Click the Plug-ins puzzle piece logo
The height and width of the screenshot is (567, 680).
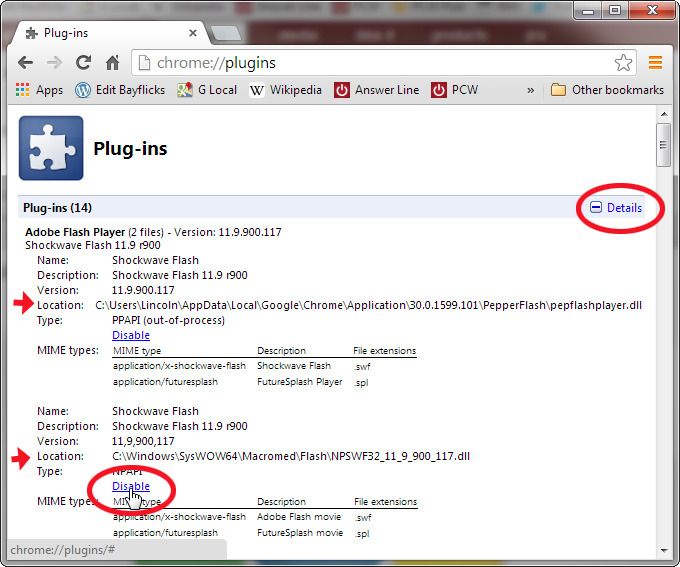(x=51, y=148)
